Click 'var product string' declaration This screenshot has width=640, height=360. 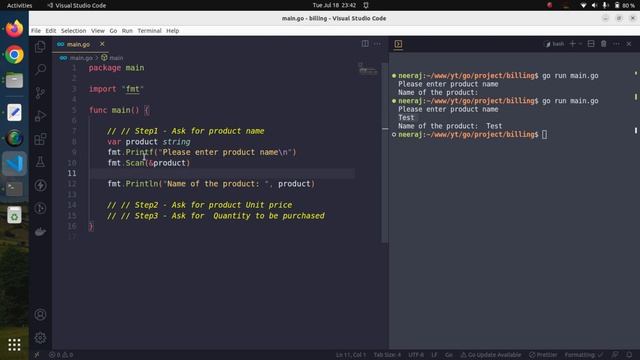(x=149, y=142)
